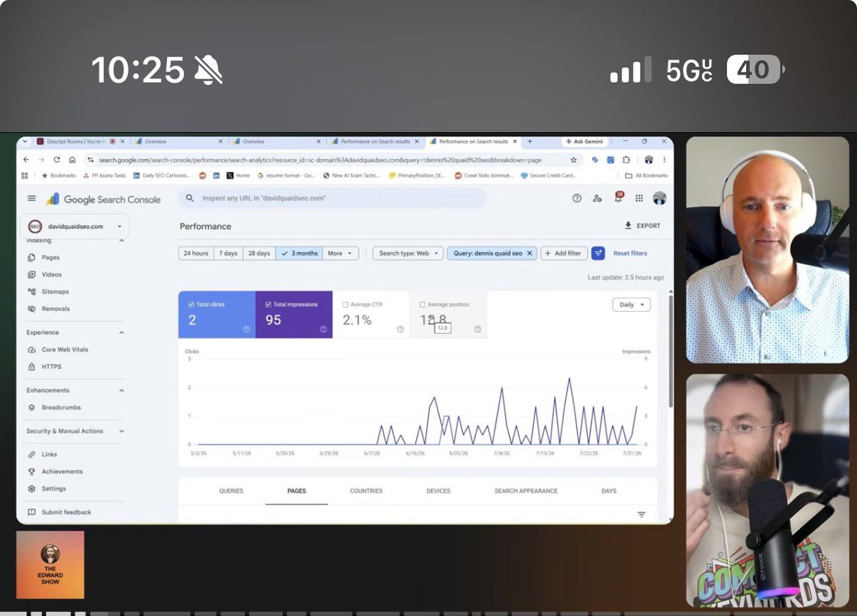Screen dimensions: 857x616
Task: Open the notifications bell with red badge
Action: coord(618,198)
